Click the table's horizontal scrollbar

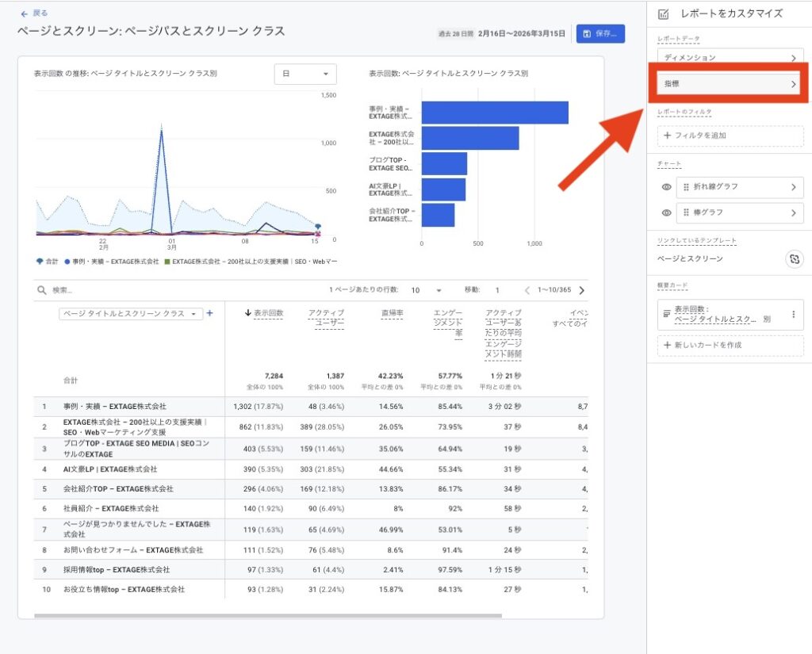click(x=268, y=615)
